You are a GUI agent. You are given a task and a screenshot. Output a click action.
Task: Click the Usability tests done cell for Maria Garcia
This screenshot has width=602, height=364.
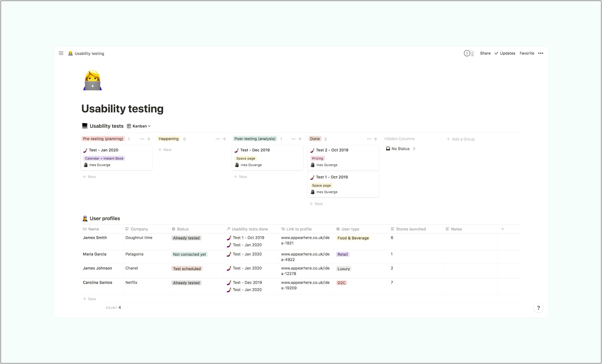click(248, 255)
